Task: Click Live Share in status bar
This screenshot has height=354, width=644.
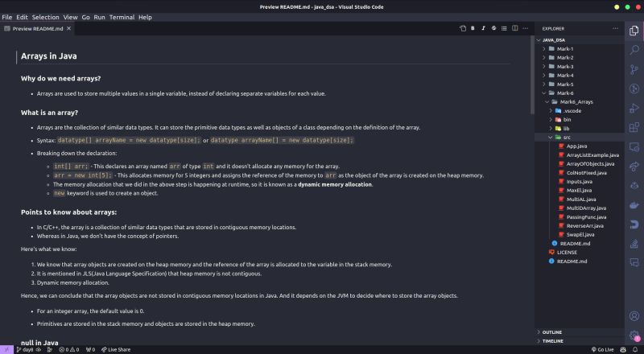Action: [116, 349]
